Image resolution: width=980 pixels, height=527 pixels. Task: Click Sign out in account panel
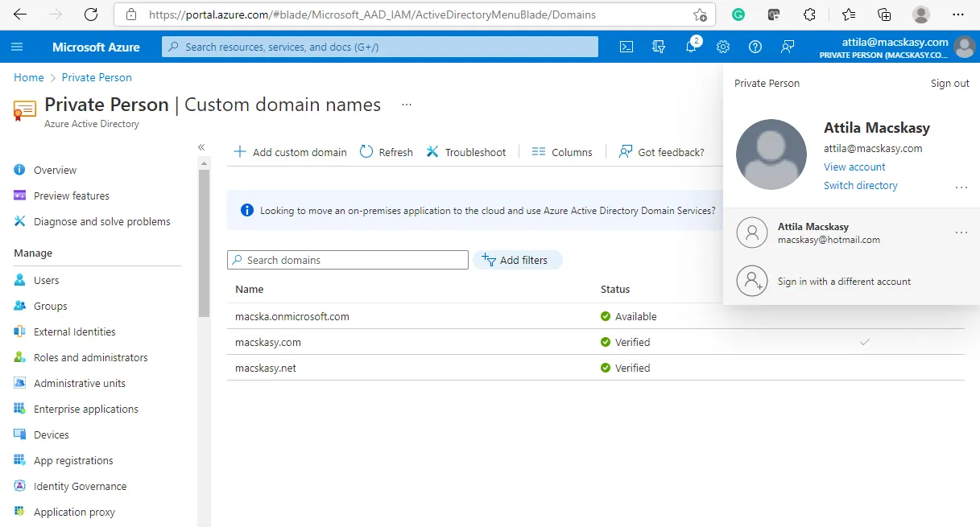(x=950, y=84)
